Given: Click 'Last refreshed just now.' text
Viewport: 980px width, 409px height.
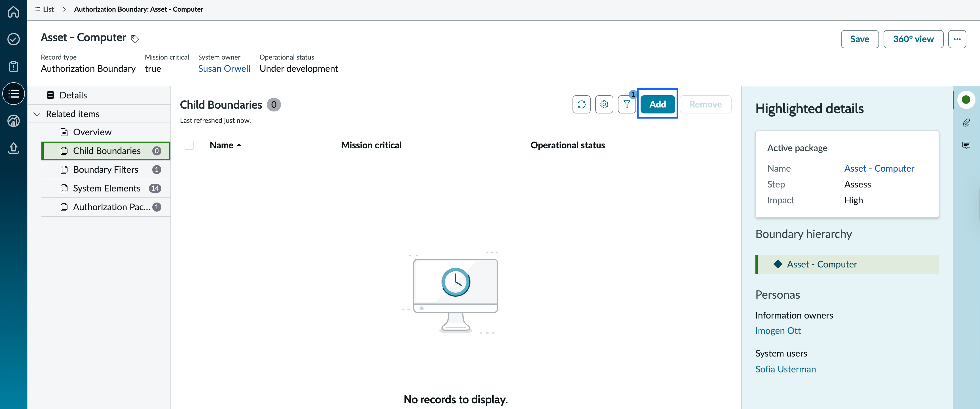Looking at the screenshot, I should click(x=215, y=121).
